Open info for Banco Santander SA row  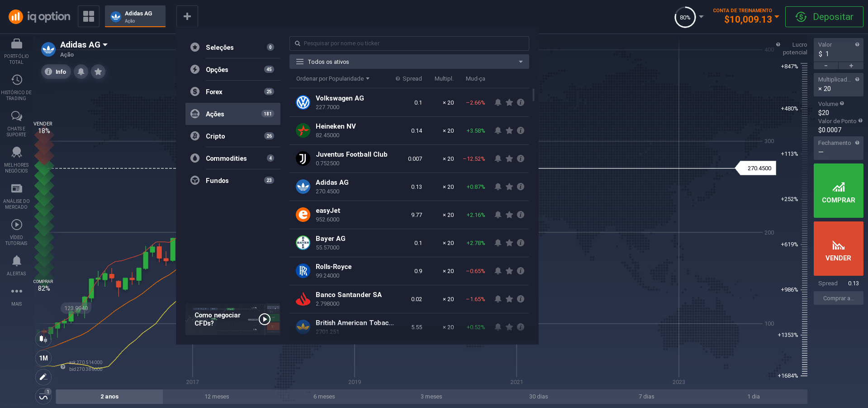(x=521, y=299)
